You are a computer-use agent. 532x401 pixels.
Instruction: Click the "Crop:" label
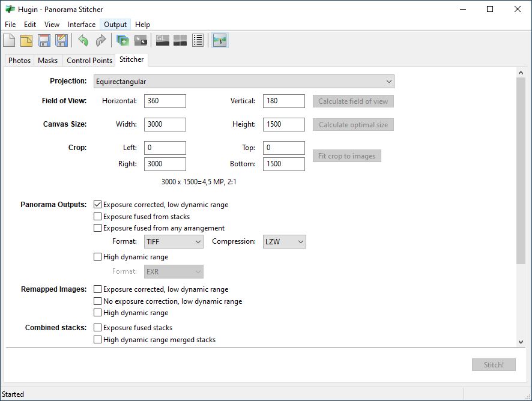(77, 148)
